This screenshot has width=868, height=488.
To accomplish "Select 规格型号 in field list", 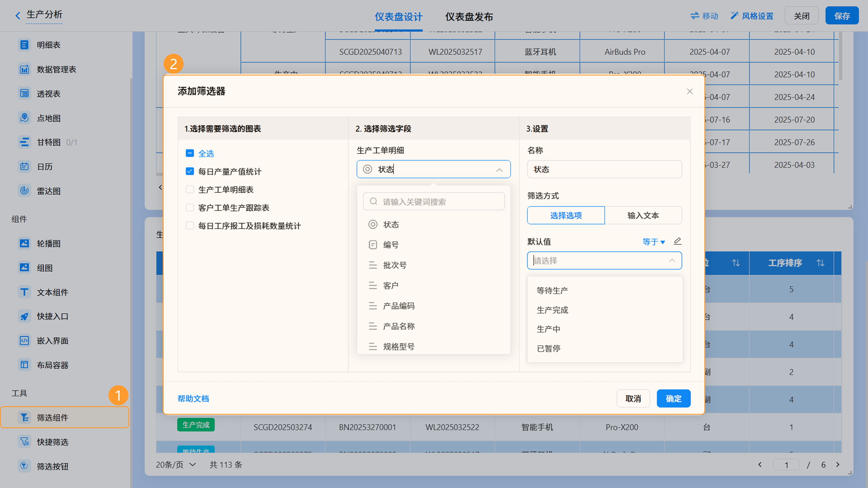I will (434, 346).
